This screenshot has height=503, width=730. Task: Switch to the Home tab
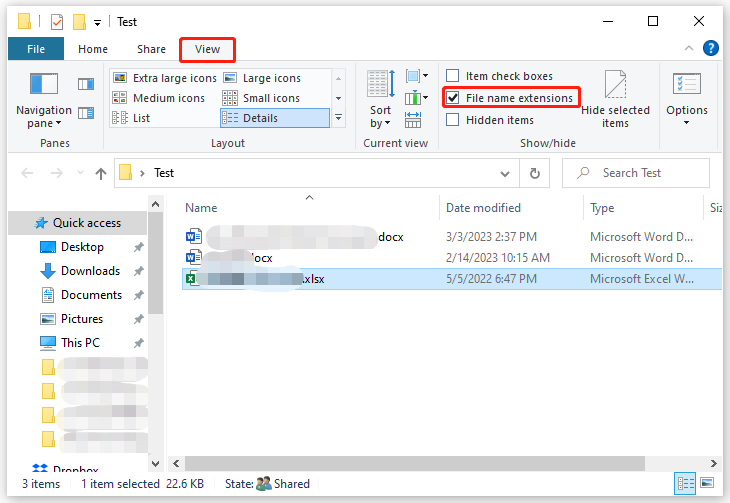[93, 49]
